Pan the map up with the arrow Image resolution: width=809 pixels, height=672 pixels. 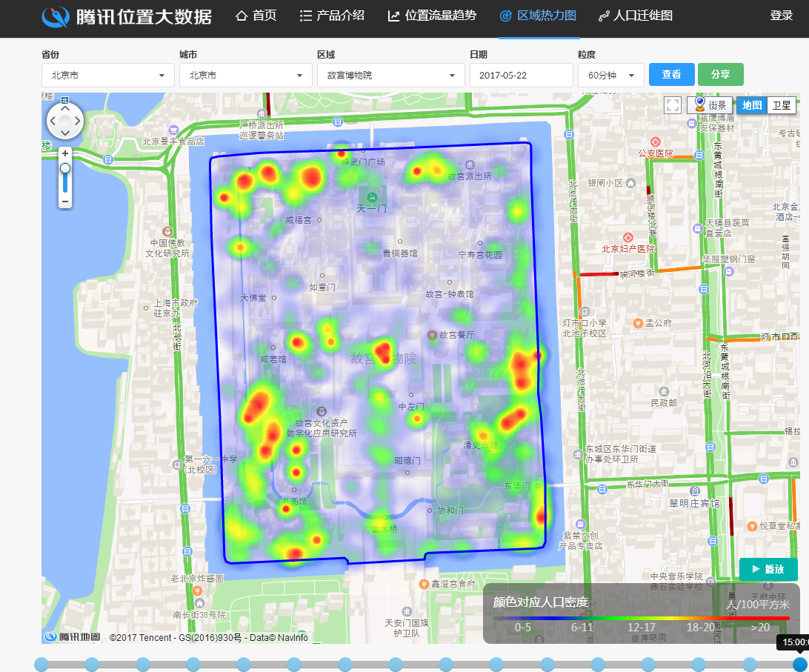65,108
